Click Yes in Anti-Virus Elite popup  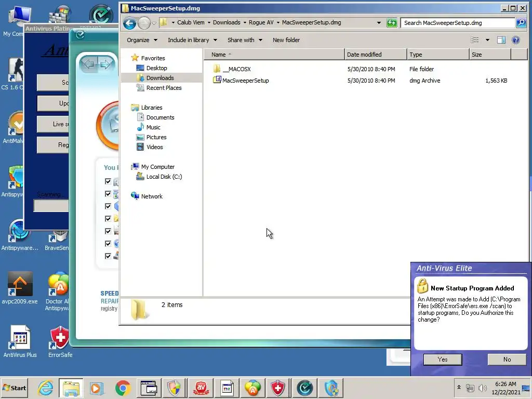tap(443, 360)
